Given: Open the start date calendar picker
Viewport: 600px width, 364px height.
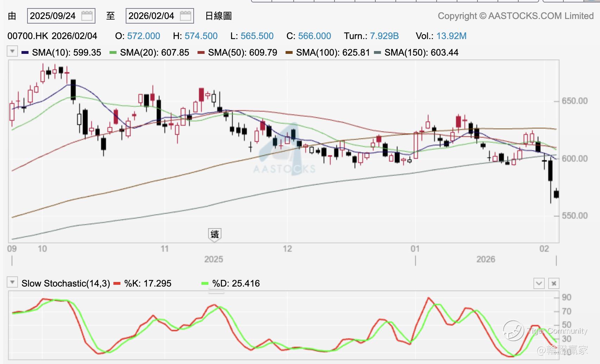Looking at the screenshot, I should 87,16.
